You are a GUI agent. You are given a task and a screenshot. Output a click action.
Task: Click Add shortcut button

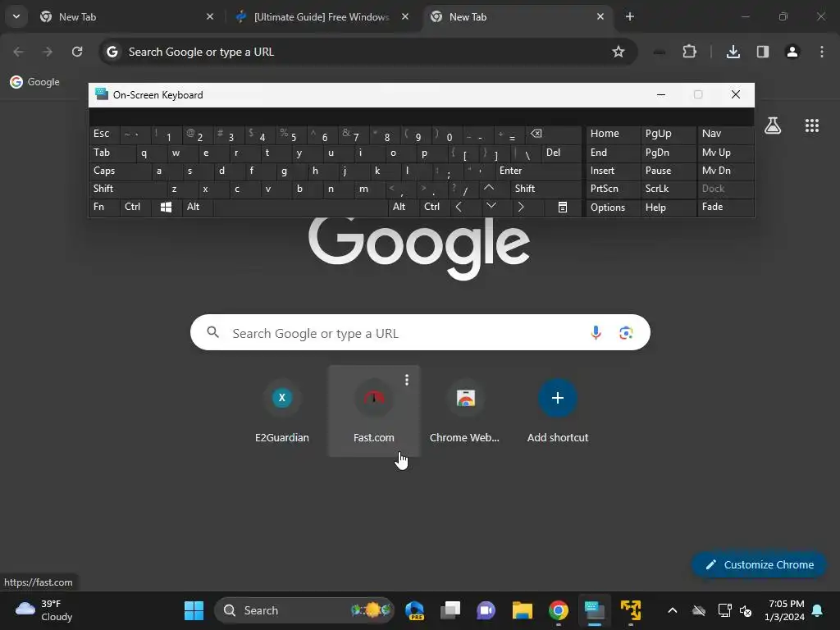click(x=558, y=411)
